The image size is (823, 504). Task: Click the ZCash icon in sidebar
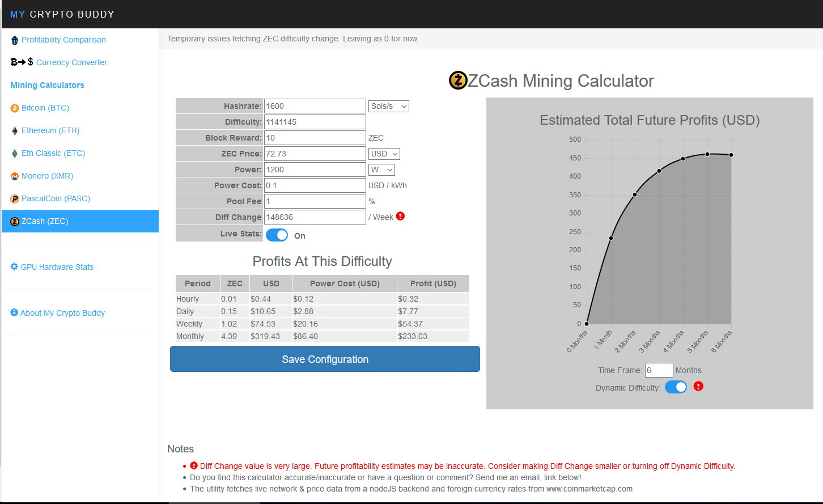15,222
